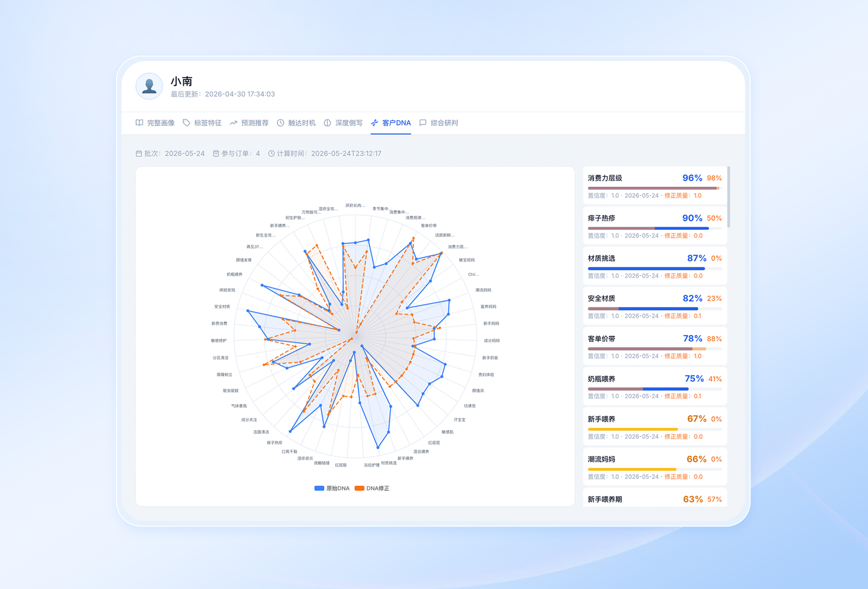Open the 痱子热疹 card in the right list
This screenshot has height=589, width=868.
pos(655,226)
